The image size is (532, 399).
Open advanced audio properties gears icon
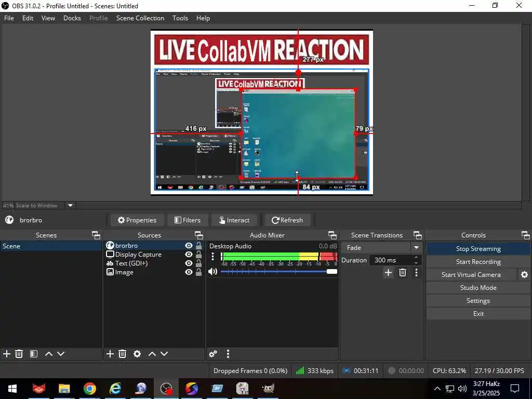pos(213,354)
